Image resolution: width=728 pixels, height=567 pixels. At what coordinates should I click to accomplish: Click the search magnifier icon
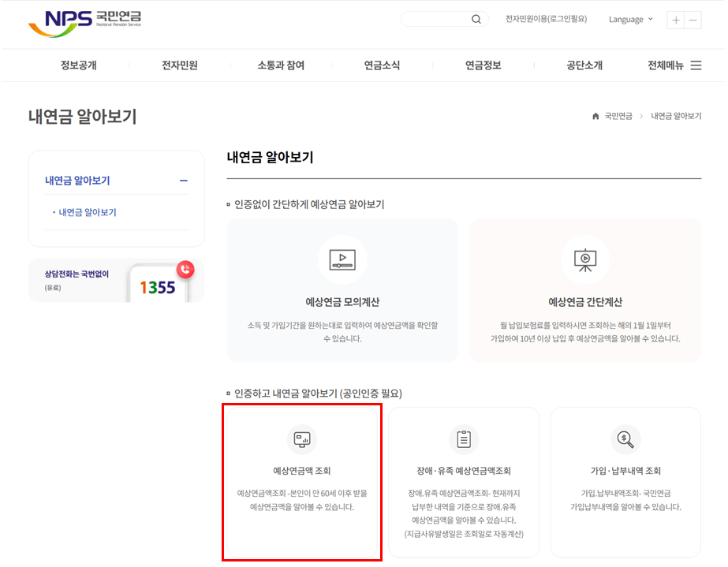[475, 18]
